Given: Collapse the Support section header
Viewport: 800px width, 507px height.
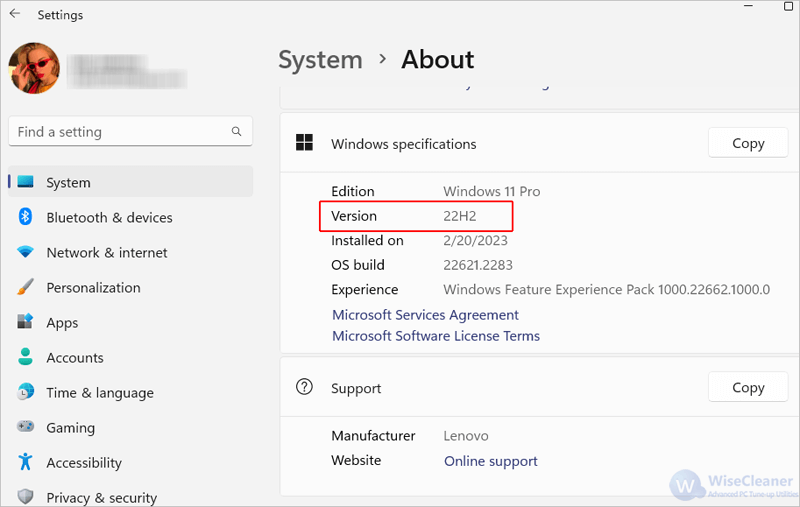Looking at the screenshot, I should coord(539,388).
